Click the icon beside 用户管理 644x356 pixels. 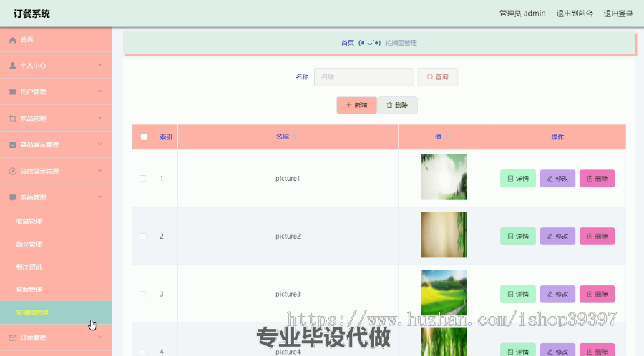[13, 92]
